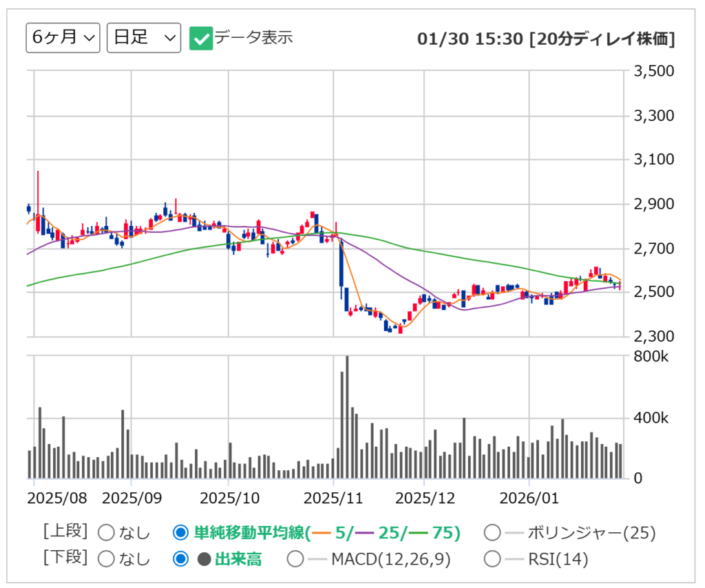The image size is (705, 588).
Task: Open the 6ヶ月 period dropdown
Action: tap(63, 38)
